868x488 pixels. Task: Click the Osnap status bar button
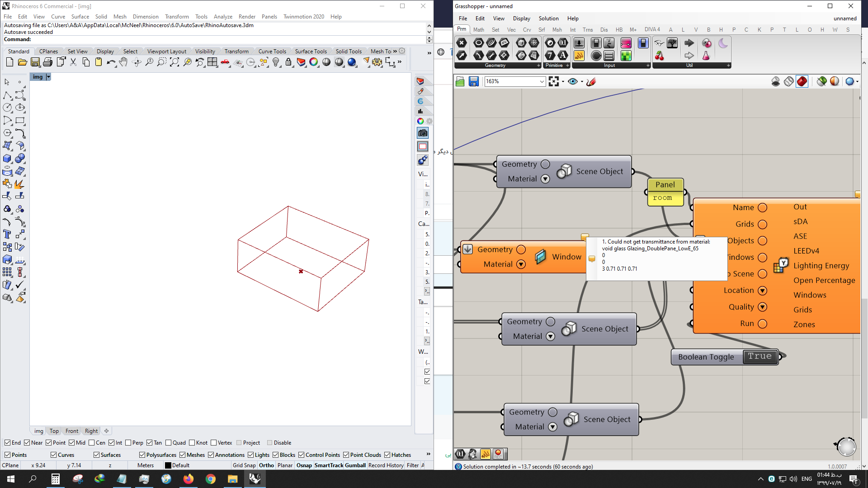point(304,465)
